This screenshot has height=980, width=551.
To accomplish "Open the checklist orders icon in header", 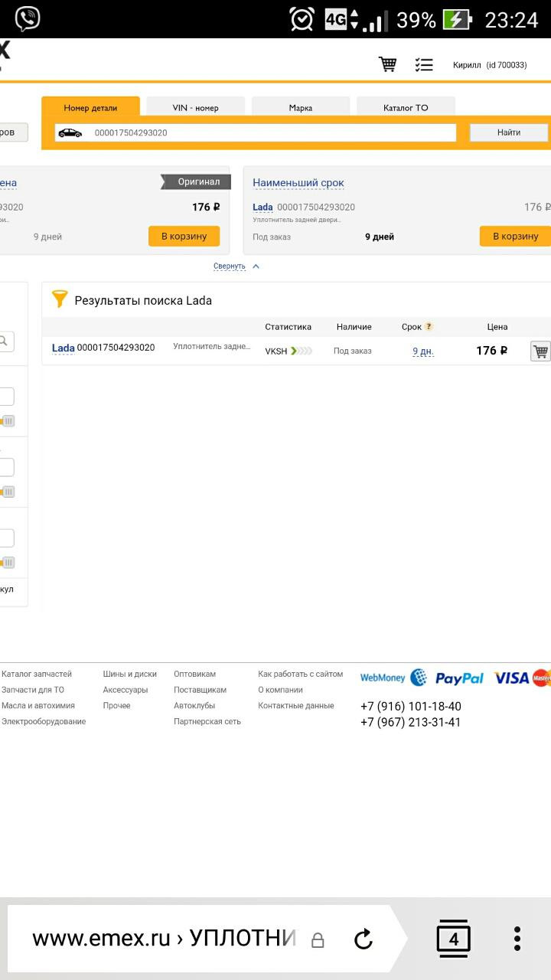I will pos(424,65).
